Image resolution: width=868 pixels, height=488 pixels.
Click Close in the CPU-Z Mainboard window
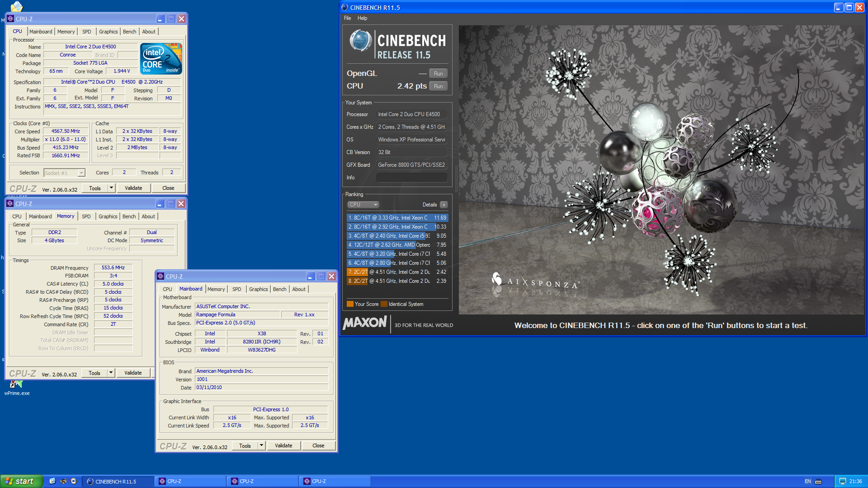click(x=318, y=446)
